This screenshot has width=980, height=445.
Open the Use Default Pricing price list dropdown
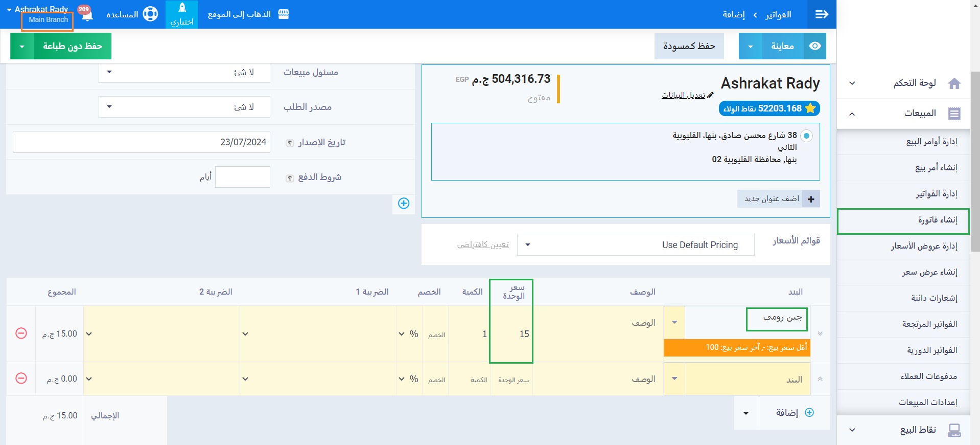pyautogui.click(x=635, y=245)
